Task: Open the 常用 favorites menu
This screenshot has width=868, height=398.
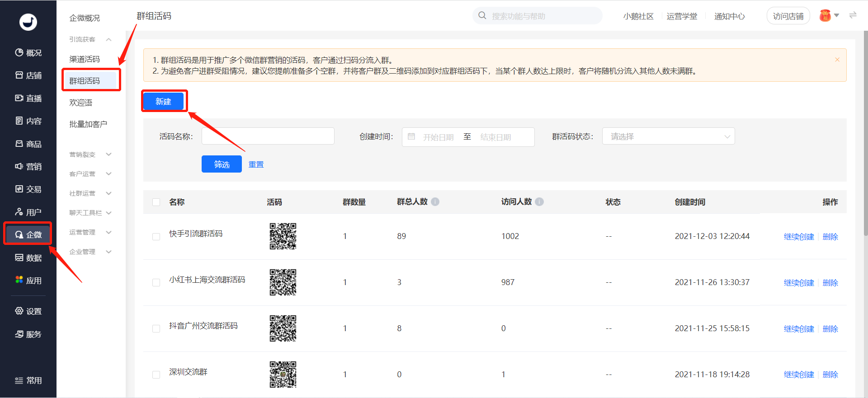Action: [28, 380]
